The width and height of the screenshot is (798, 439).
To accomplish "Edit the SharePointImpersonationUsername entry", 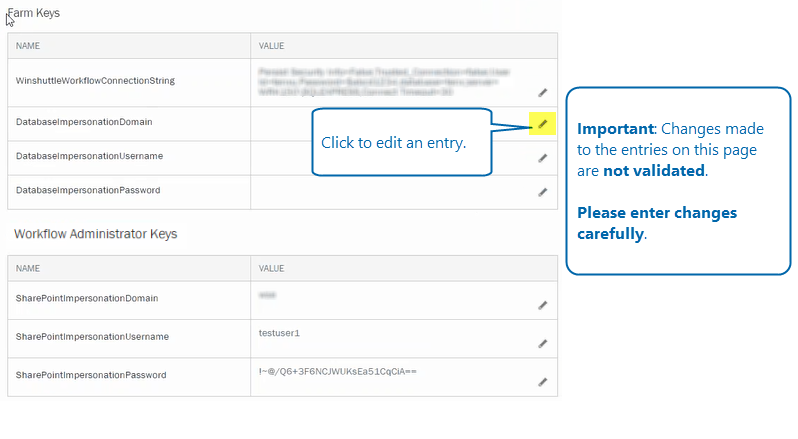I will point(543,344).
